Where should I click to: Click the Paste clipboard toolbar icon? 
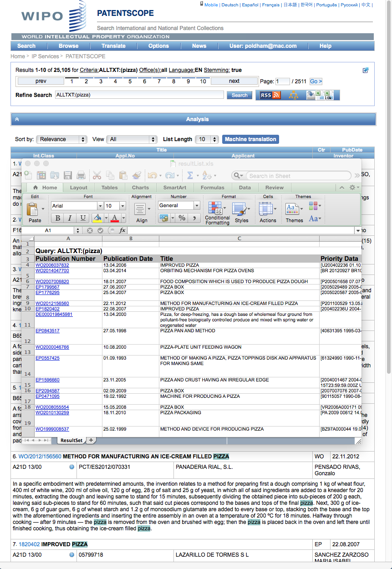coord(123,175)
